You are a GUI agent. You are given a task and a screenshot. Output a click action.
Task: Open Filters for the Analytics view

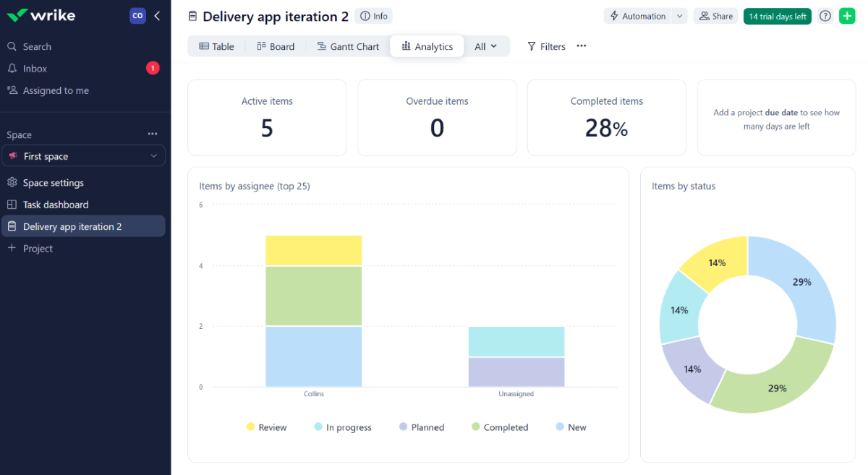click(x=546, y=46)
